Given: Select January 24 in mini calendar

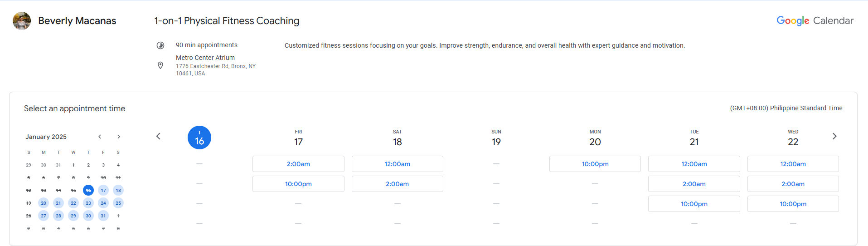Looking at the screenshot, I should click(103, 203).
